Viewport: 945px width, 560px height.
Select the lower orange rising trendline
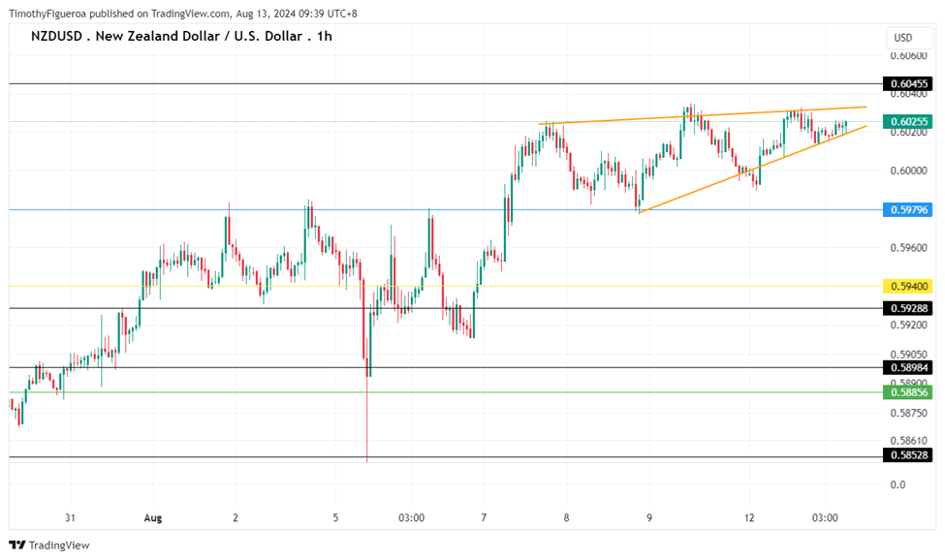[x=737, y=176]
